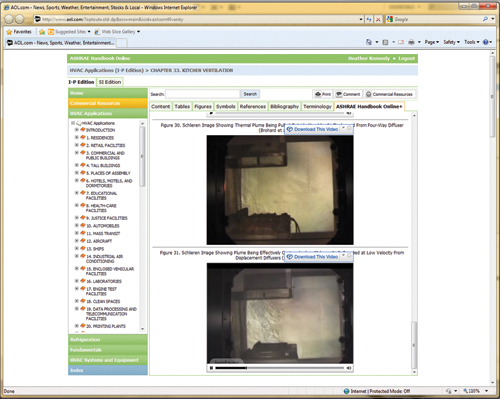The height and width of the screenshot is (399, 500).
Task: Open the Suggested Sites dropdown
Action: [x=89, y=32]
